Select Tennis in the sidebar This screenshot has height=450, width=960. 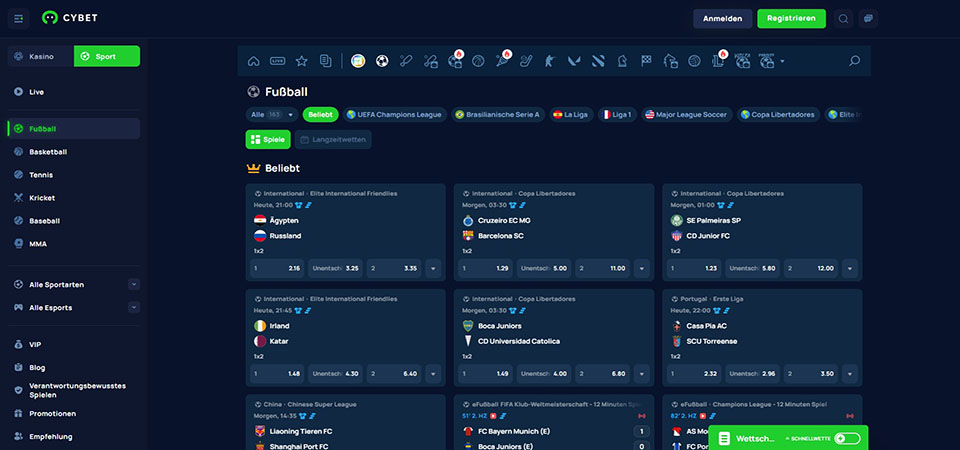[x=73, y=174]
